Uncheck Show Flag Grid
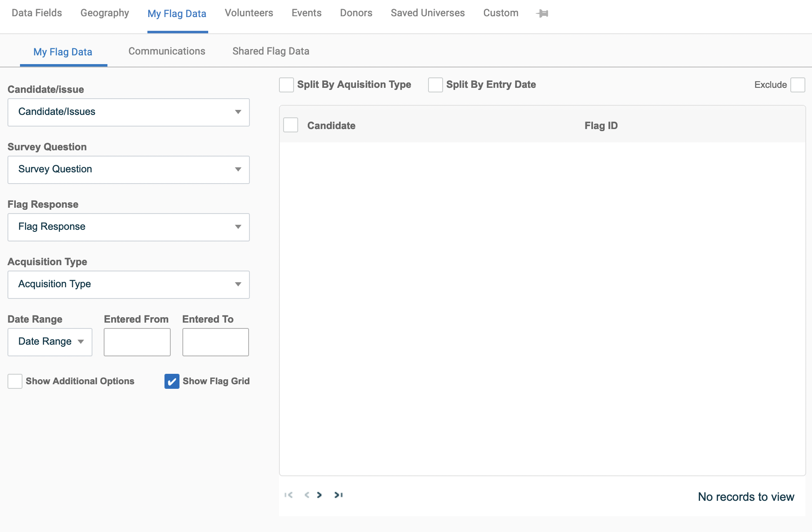 point(172,381)
